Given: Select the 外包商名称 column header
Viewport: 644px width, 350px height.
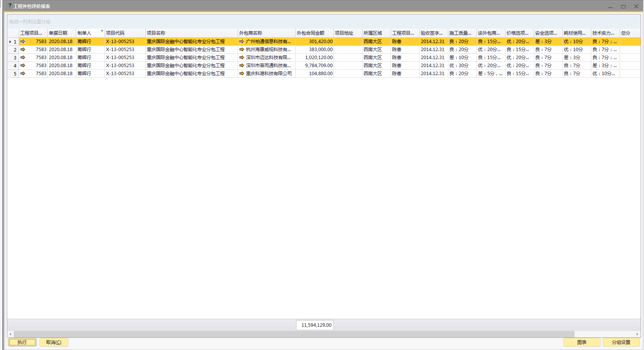Looking at the screenshot, I should [251, 33].
